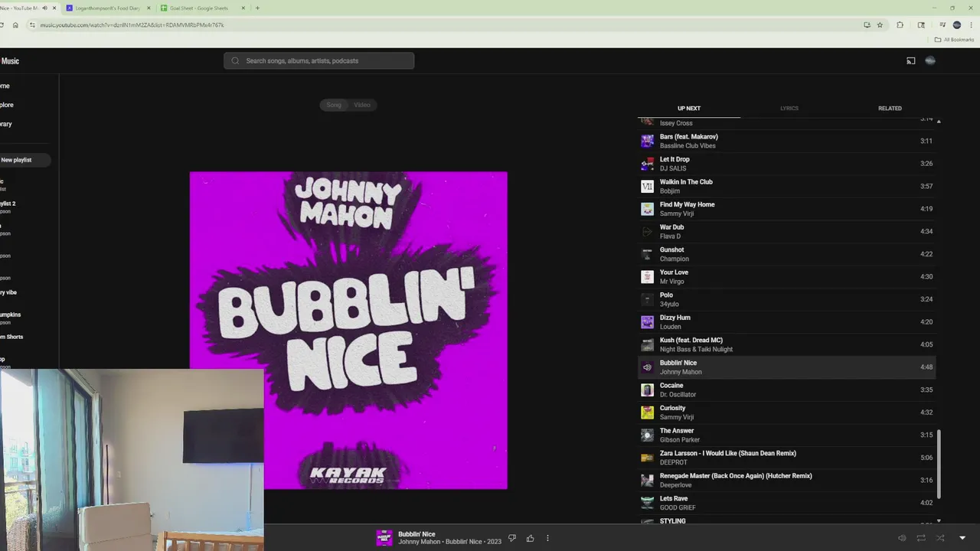
Task: Open the Home sidebar item
Action: 5,86
